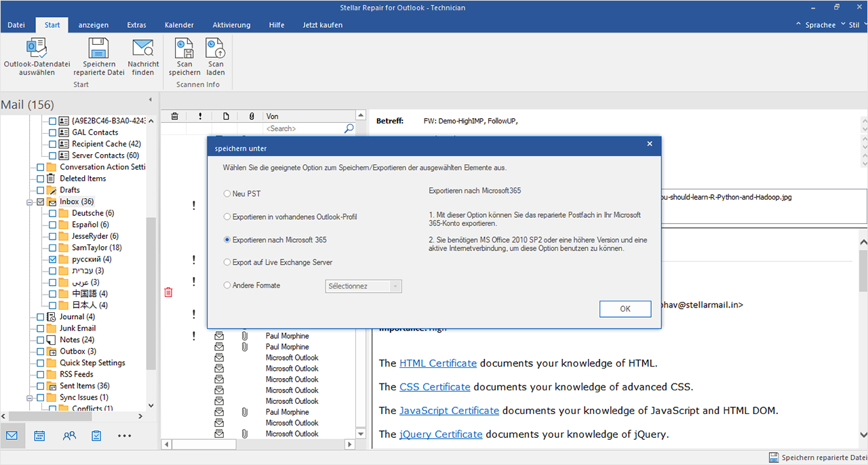
Task: Click the Notes folder icon
Action: 52,340
